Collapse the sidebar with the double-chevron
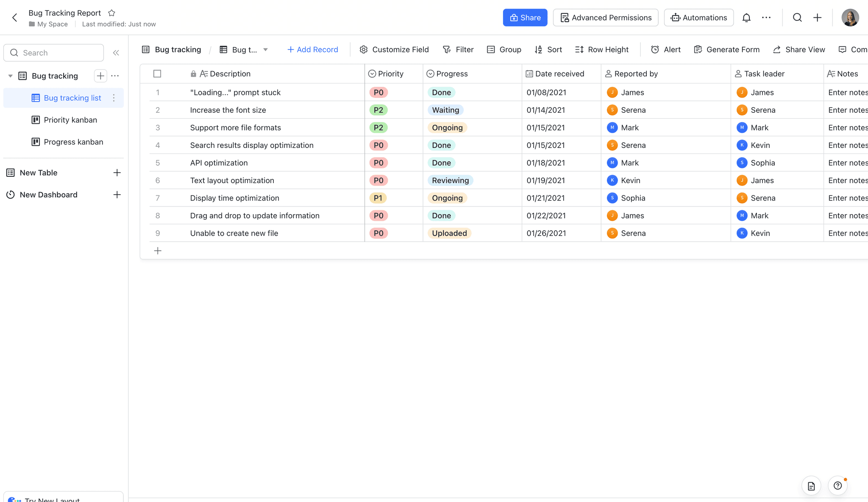868x502 pixels. (x=117, y=53)
